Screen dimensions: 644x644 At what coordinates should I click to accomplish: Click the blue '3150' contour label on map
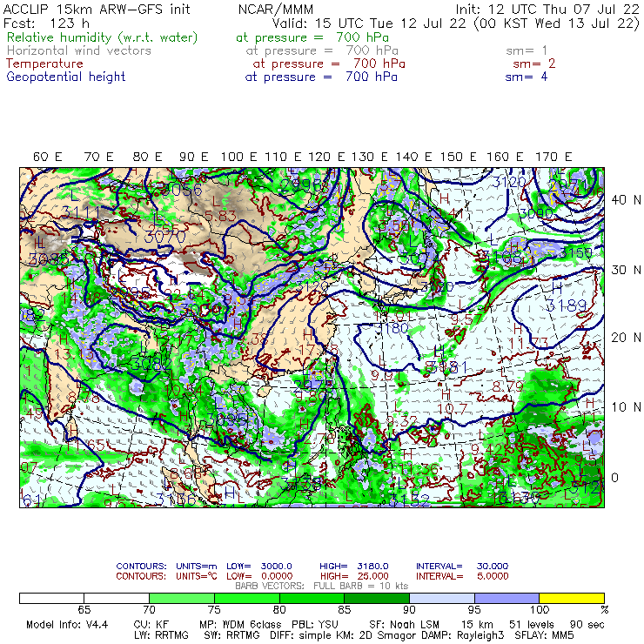(576, 253)
